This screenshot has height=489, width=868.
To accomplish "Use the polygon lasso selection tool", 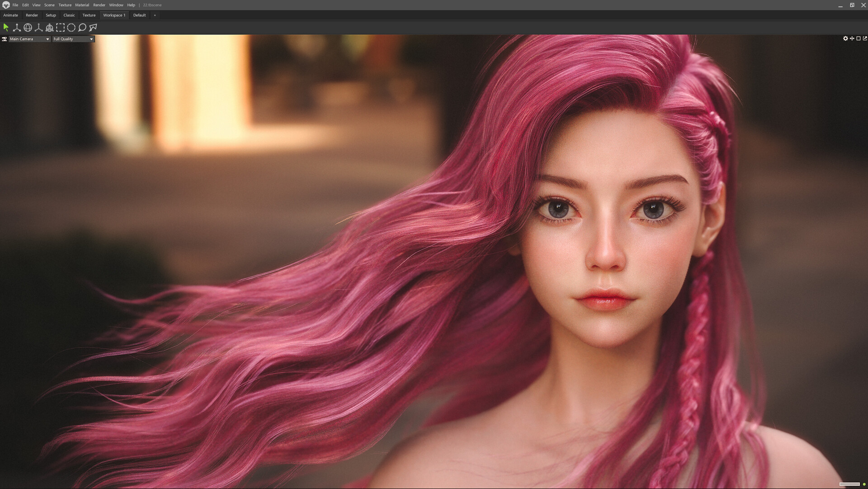I will (x=93, y=28).
